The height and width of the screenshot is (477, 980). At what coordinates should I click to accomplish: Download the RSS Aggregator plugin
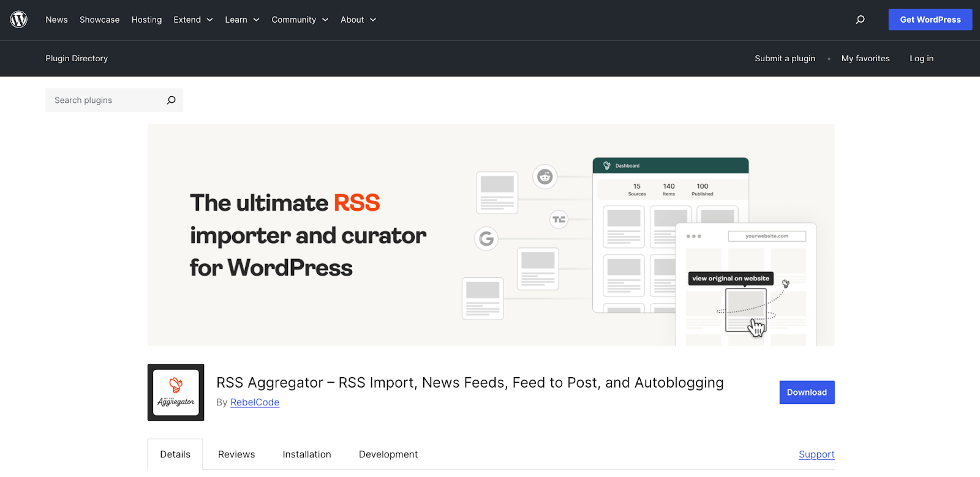pyautogui.click(x=807, y=392)
